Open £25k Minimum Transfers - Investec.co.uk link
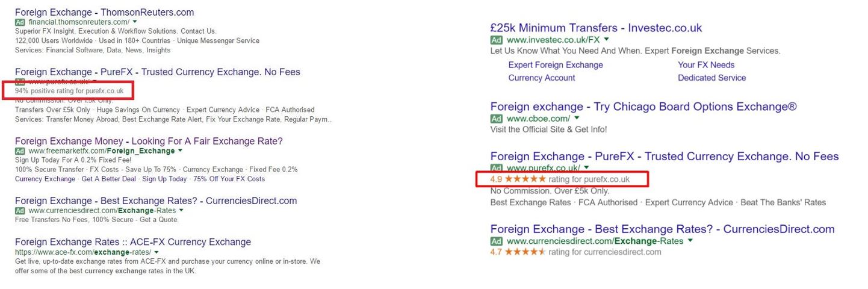The image size is (868, 289). tap(596, 28)
